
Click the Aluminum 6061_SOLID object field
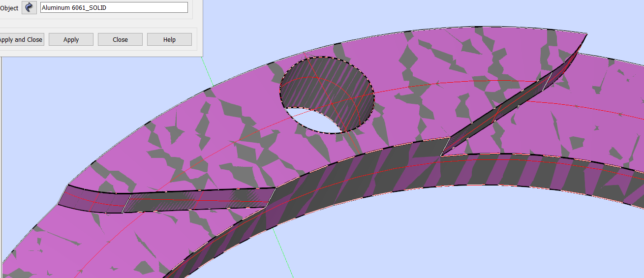coord(114,7)
